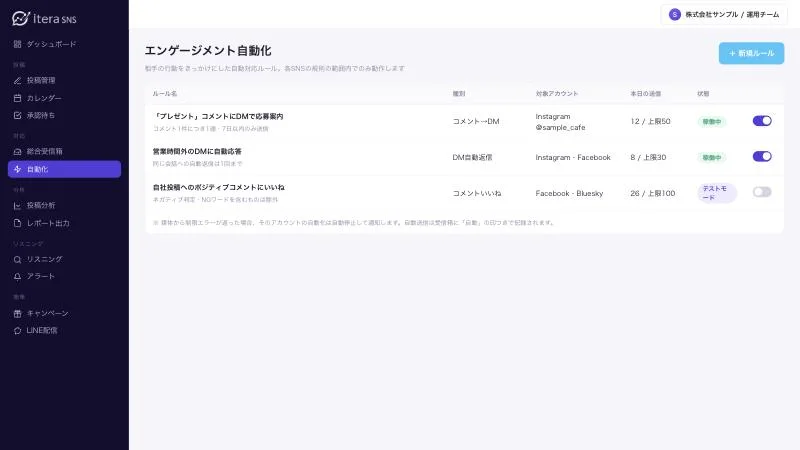Click the 投稿管理 pencil icon
800x450 pixels.
click(x=17, y=81)
